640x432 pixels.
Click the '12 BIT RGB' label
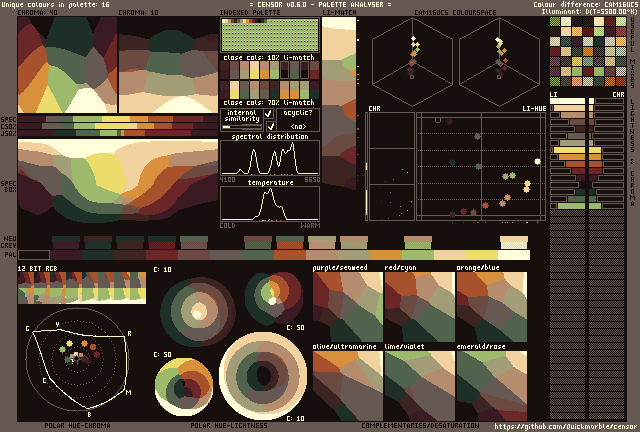[38, 268]
